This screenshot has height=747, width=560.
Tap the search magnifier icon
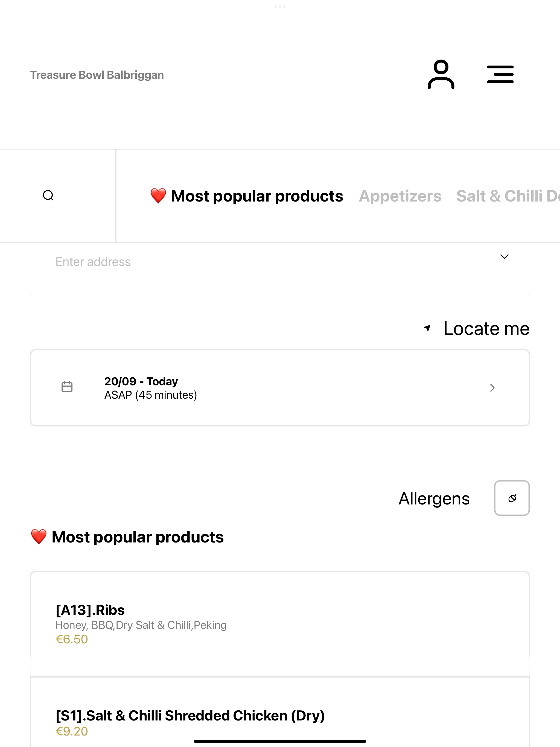click(48, 195)
